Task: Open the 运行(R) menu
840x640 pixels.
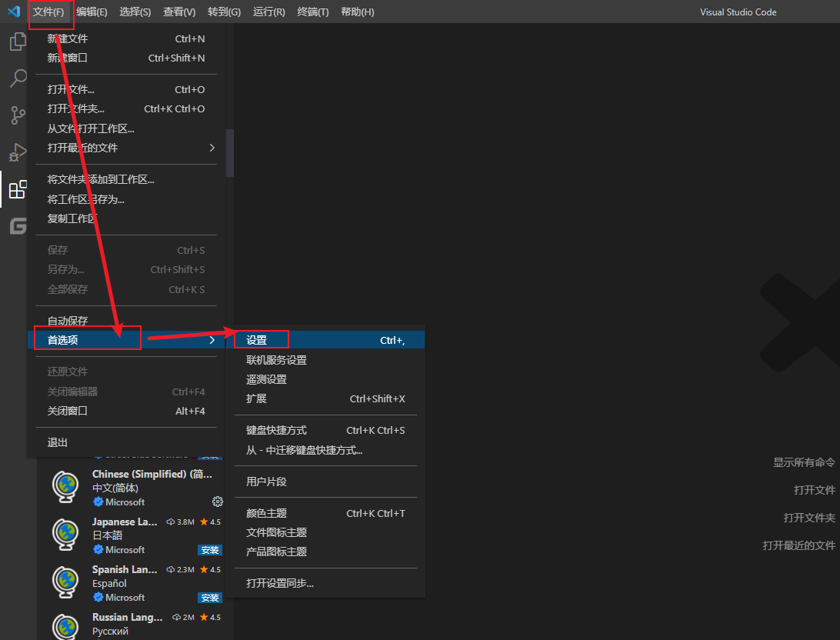Action: coord(269,12)
